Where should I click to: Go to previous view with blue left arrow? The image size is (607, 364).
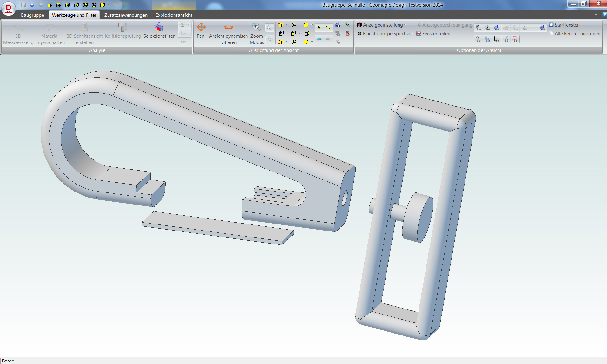click(320, 39)
